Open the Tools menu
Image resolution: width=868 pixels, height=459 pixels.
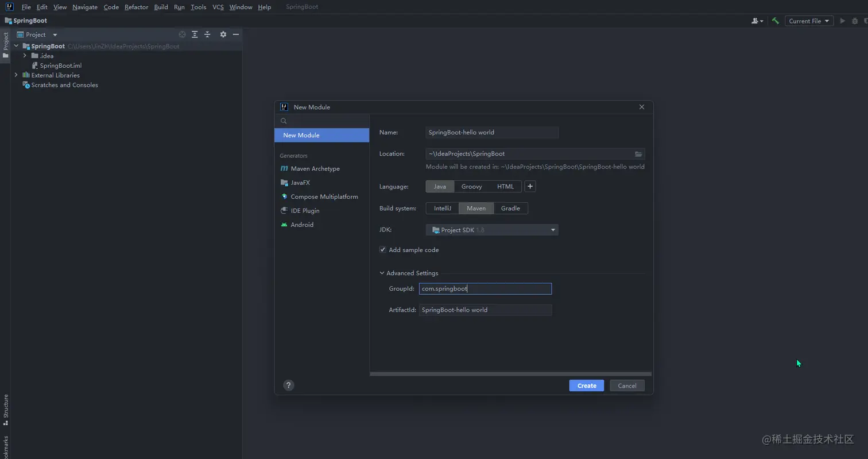click(x=198, y=7)
